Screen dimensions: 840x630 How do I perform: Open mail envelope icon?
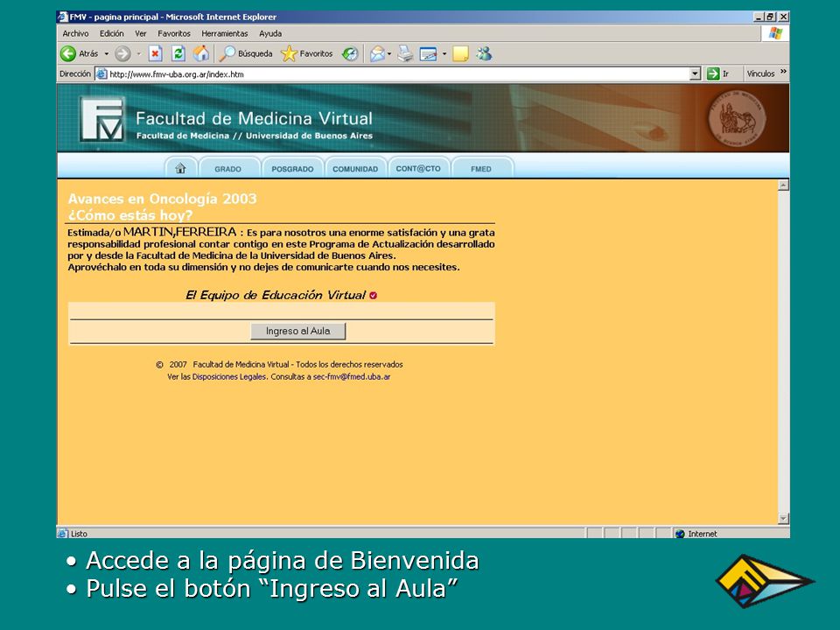click(377, 53)
